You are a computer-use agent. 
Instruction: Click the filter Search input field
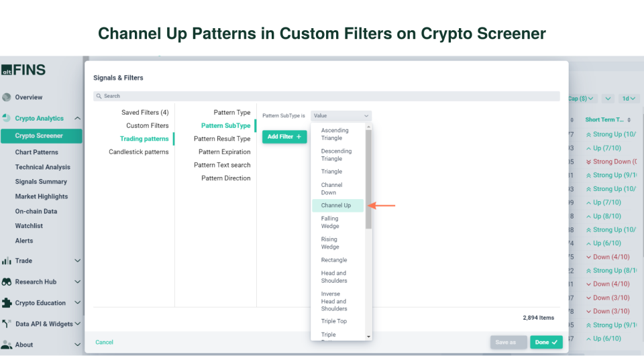326,97
